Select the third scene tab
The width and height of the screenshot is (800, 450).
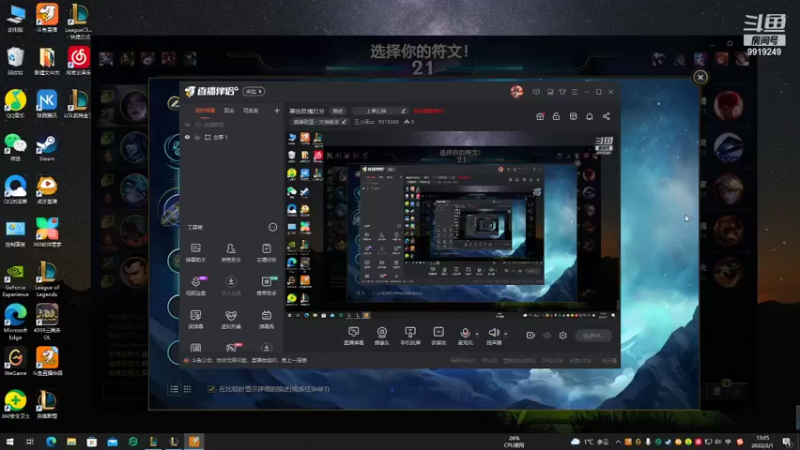[x=251, y=111]
